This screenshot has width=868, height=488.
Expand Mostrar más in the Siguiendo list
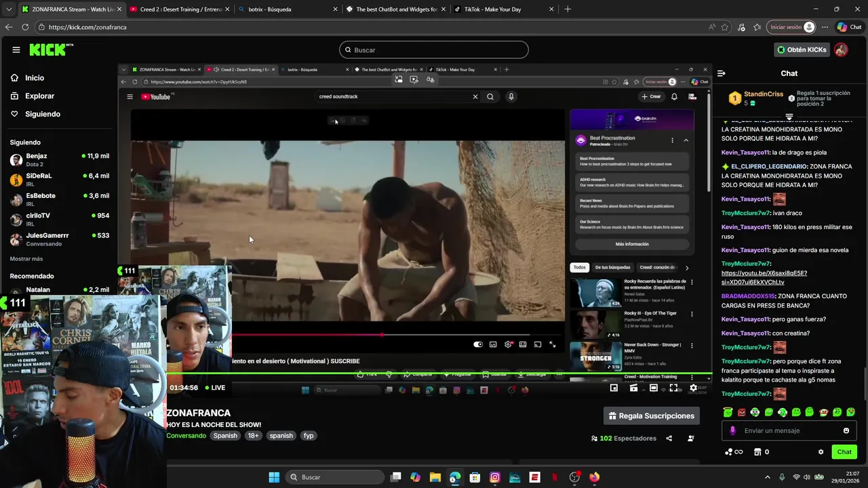[26, 259]
